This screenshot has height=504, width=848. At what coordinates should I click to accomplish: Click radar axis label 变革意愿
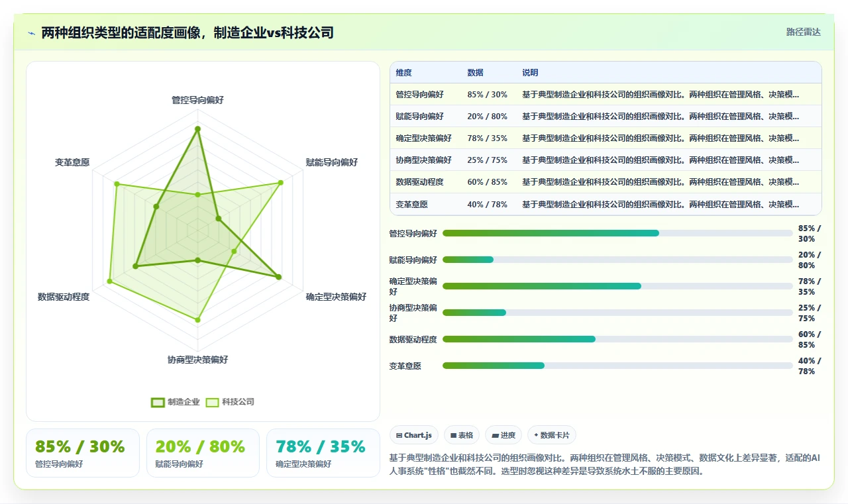[x=72, y=162]
